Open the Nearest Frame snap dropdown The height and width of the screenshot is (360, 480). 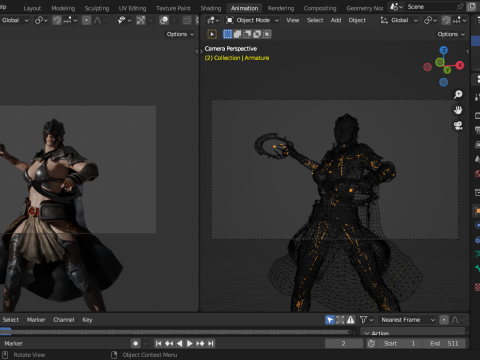click(x=407, y=320)
